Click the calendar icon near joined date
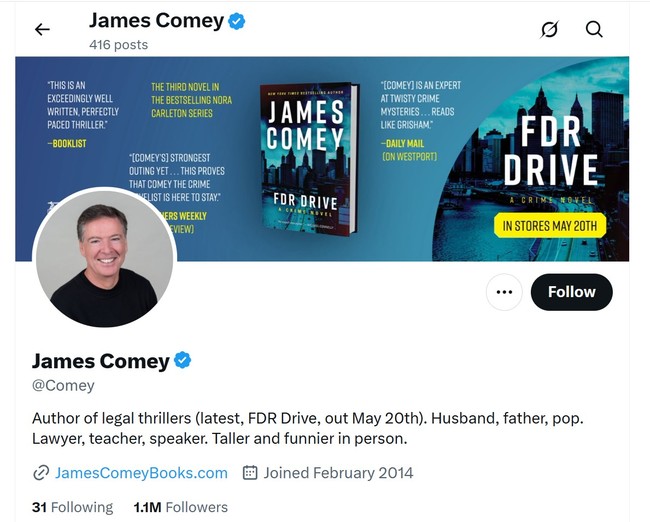 (250, 473)
